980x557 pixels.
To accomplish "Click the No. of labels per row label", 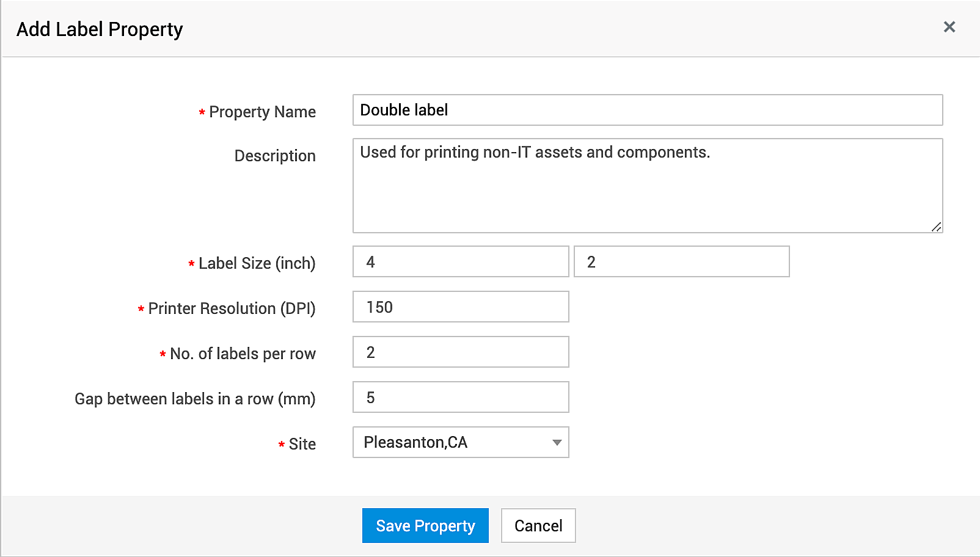I will (x=243, y=354).
